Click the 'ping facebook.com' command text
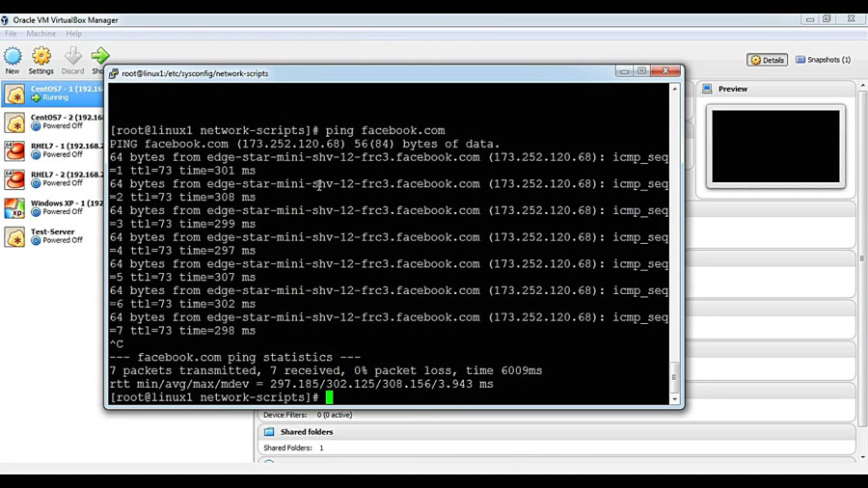 385,130
